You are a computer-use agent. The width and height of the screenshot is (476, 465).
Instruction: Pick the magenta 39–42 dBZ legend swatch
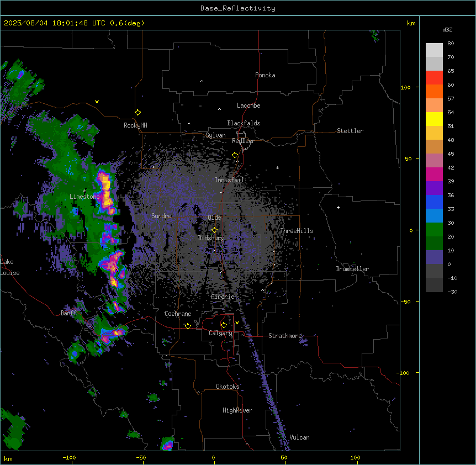coord(434,174)
